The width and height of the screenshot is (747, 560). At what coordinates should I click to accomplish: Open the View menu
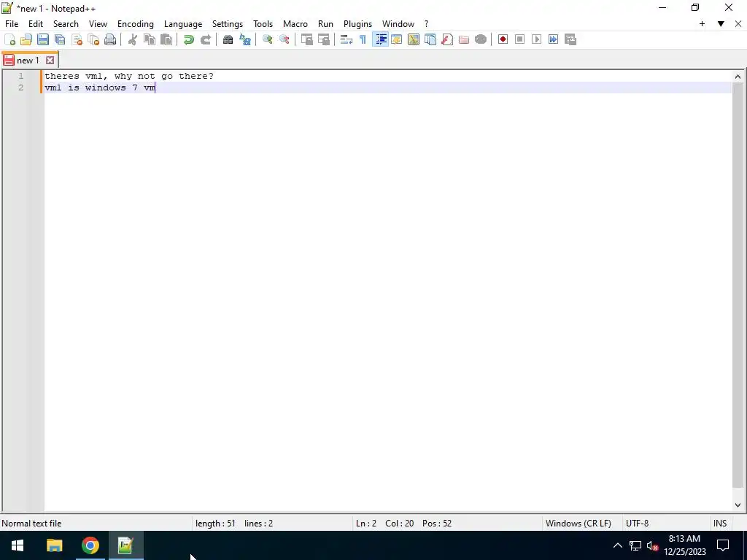click(x=98, y=24)
